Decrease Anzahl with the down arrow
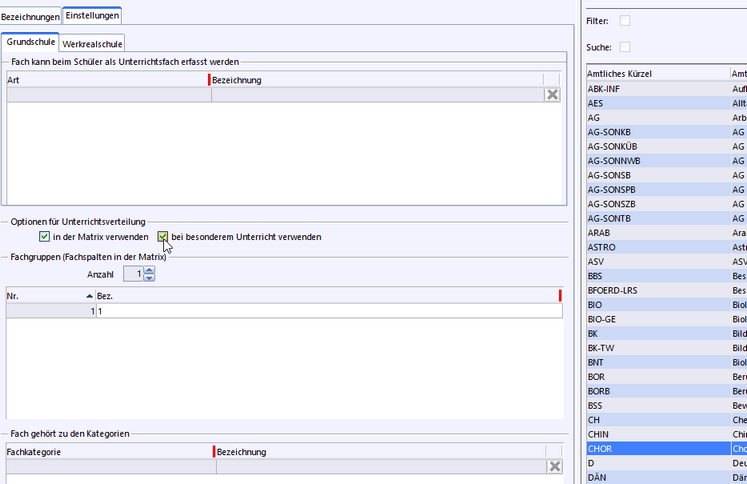The width and height of the screenshot is (747, 484). pos(149,277)
